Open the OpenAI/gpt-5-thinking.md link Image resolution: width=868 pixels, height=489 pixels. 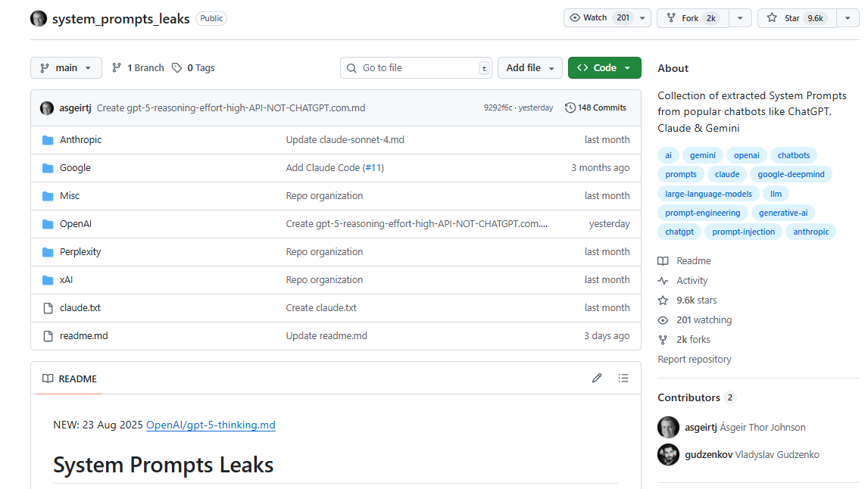[211, 425]
